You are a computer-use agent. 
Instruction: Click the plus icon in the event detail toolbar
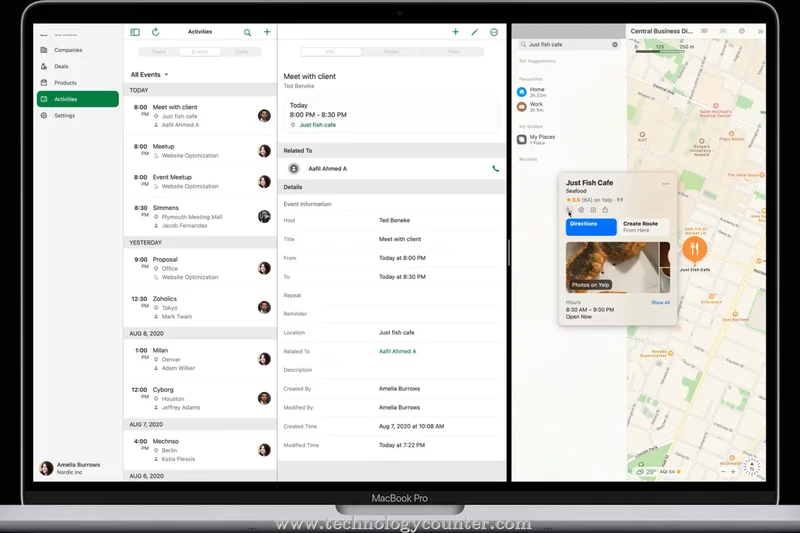pos(456,32)
